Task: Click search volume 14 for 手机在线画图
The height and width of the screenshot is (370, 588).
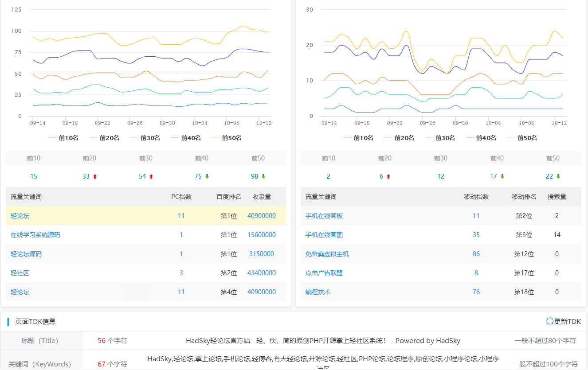Action: [557, 235]
